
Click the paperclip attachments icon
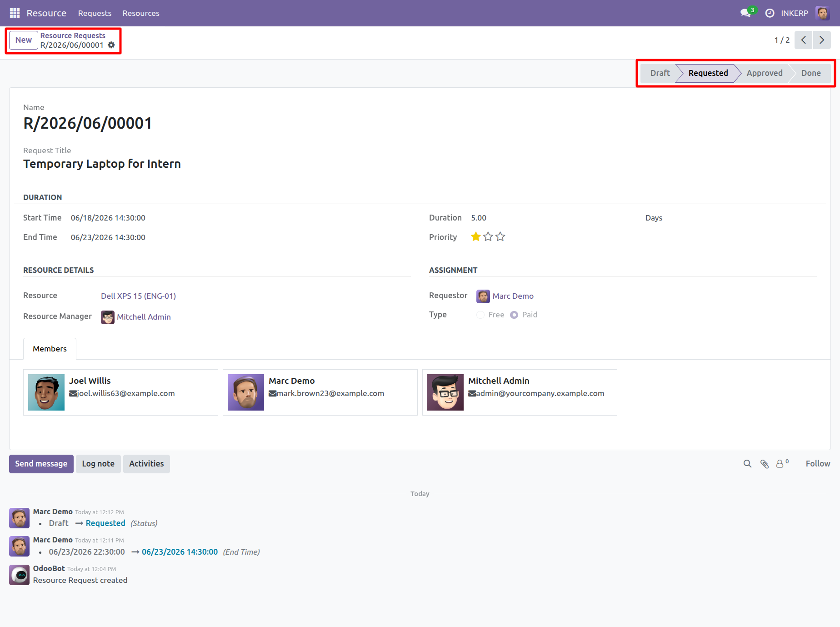pos(765,464)
